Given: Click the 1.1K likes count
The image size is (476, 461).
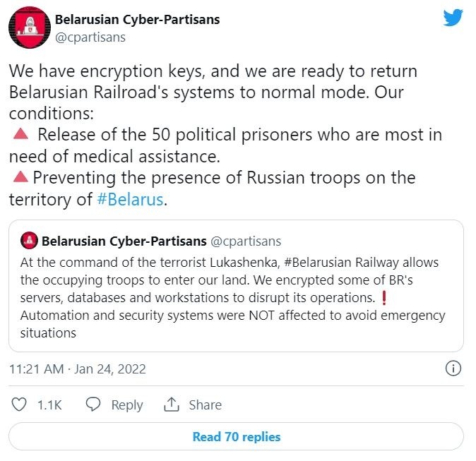Looking at the screenshot, I should pyautogui.click(x=49, y=405).
